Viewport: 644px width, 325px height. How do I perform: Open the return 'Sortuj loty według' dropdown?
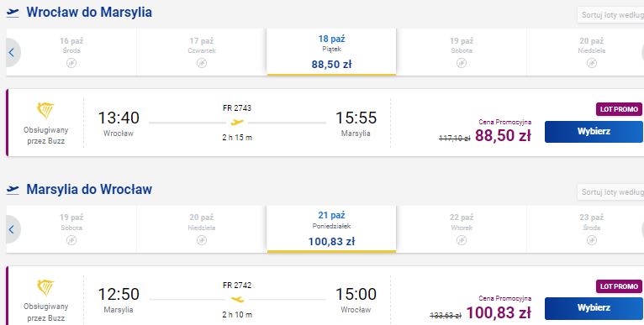click(x=610, y=192)
